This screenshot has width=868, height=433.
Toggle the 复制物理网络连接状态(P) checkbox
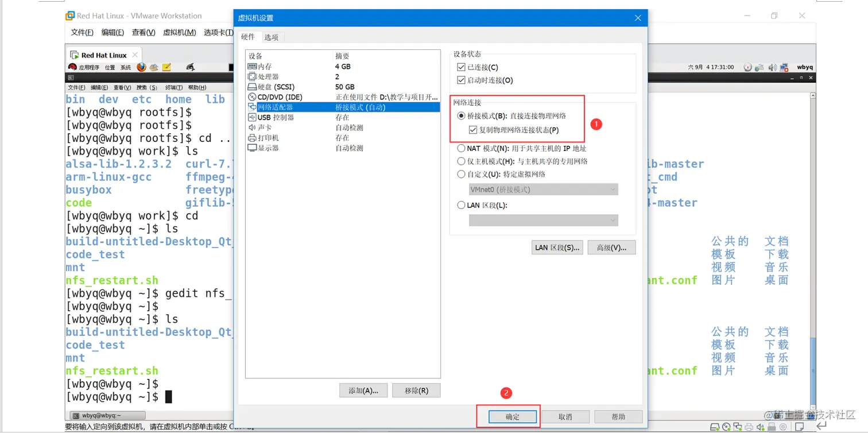tap(473, 130)
